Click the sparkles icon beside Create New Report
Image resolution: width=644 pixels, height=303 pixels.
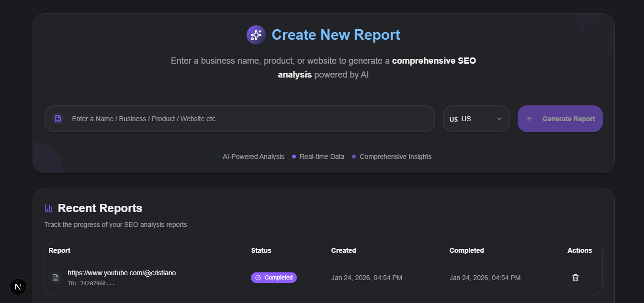tap(256, 34)
